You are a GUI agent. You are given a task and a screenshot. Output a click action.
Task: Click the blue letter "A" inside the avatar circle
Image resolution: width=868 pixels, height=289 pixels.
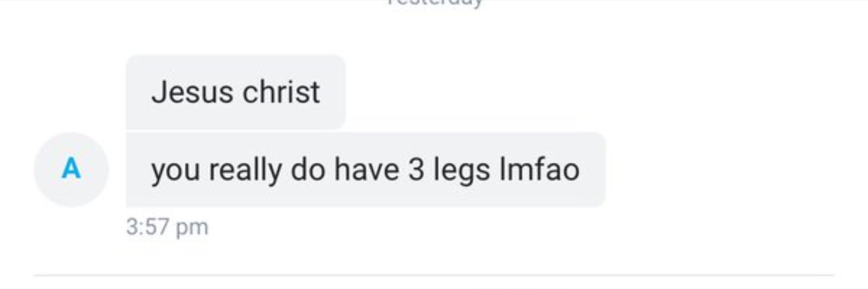tap(71, 169)
